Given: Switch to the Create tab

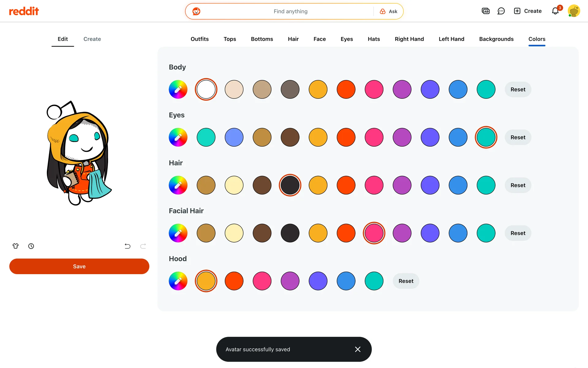Looking at the screenshot, I should click(92, 39).
